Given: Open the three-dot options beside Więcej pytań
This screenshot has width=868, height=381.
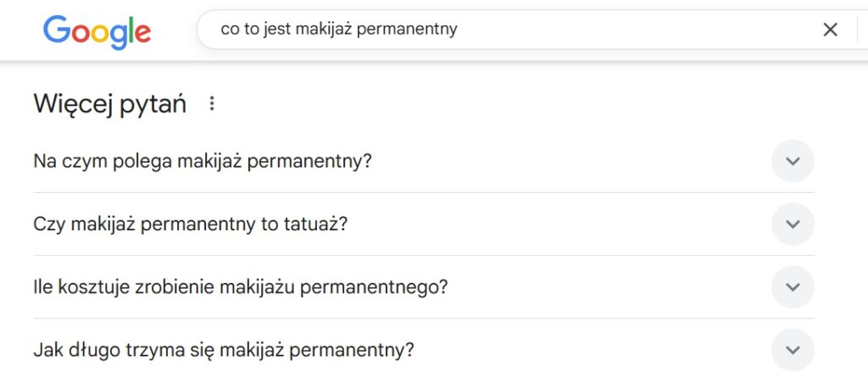Looking at the screenshot, I should coord(211,103).
